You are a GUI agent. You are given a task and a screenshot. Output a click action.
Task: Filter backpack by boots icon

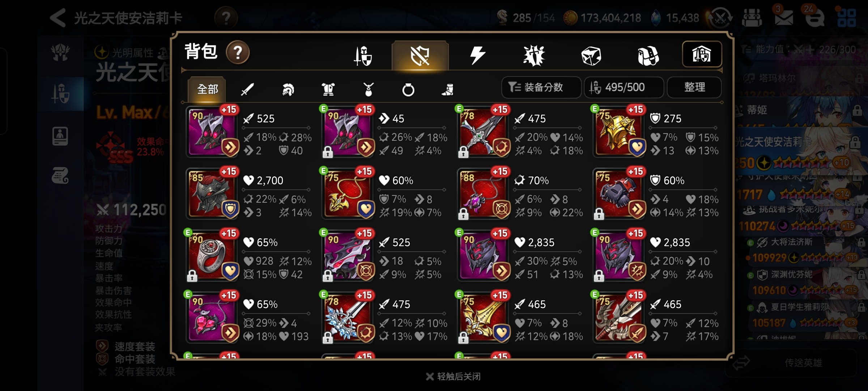[x=448, y=89]
